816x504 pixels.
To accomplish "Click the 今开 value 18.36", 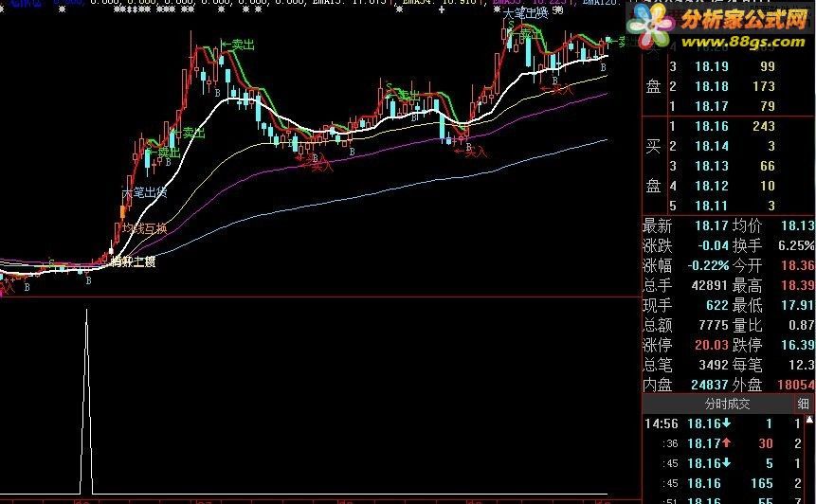I will pyautogui.click(x=798, y=266).
